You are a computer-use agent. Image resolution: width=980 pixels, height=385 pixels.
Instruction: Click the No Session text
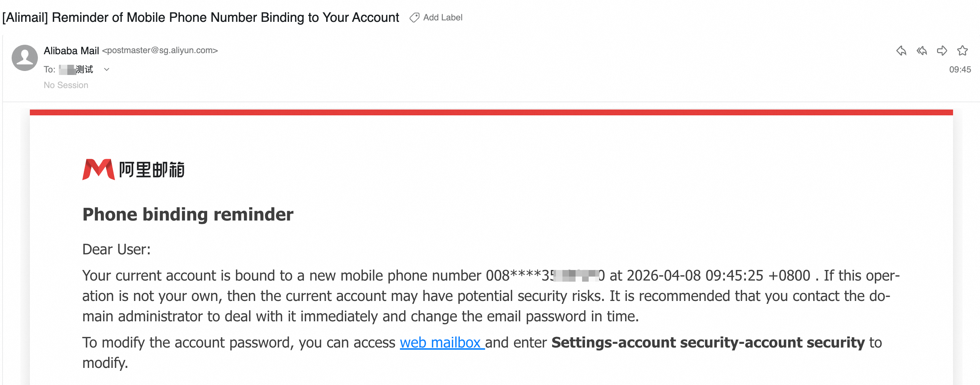pyautogui.click(x=66, y=85)
